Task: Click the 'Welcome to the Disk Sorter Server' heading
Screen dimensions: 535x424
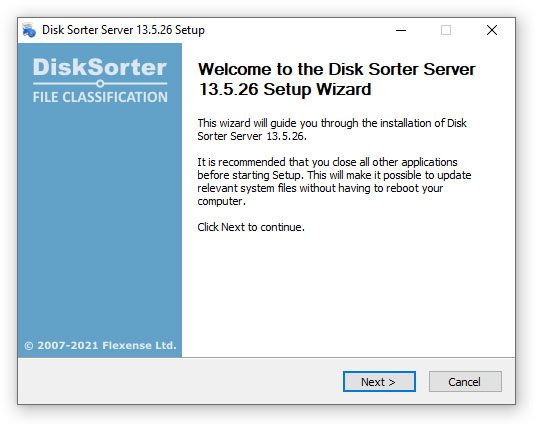Action: [336, 69]
